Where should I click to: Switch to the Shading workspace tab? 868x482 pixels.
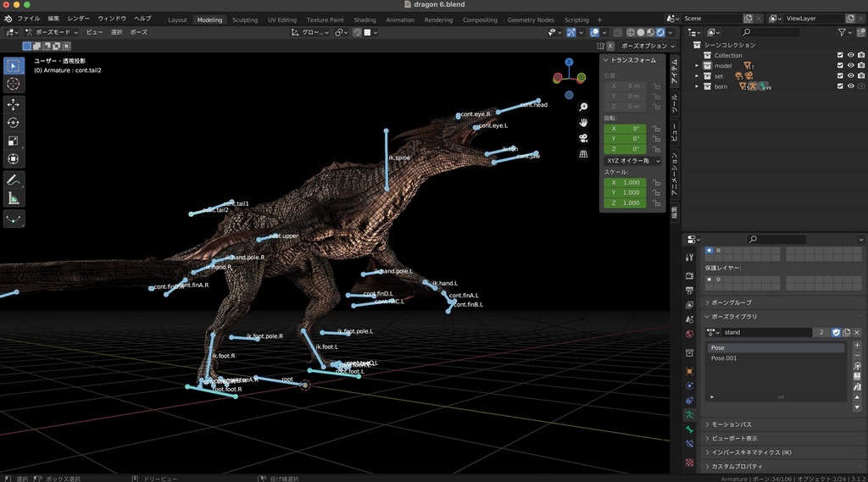click(364, 20)
